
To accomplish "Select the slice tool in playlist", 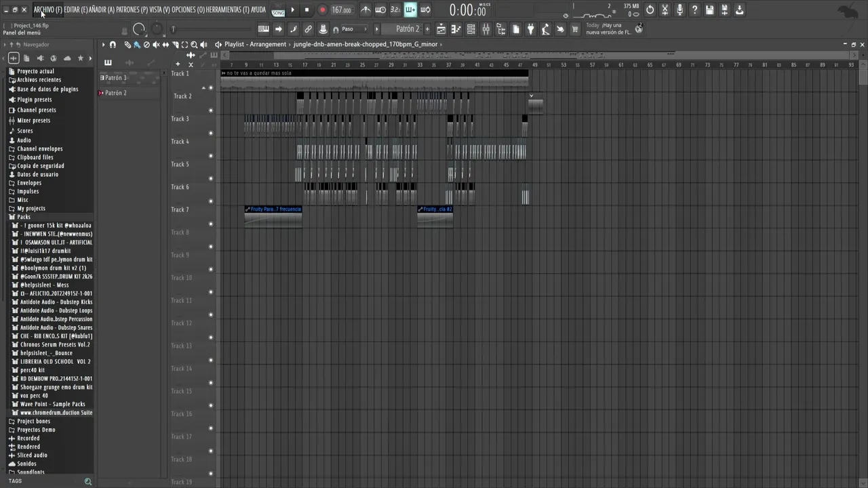I will point(175,45).
